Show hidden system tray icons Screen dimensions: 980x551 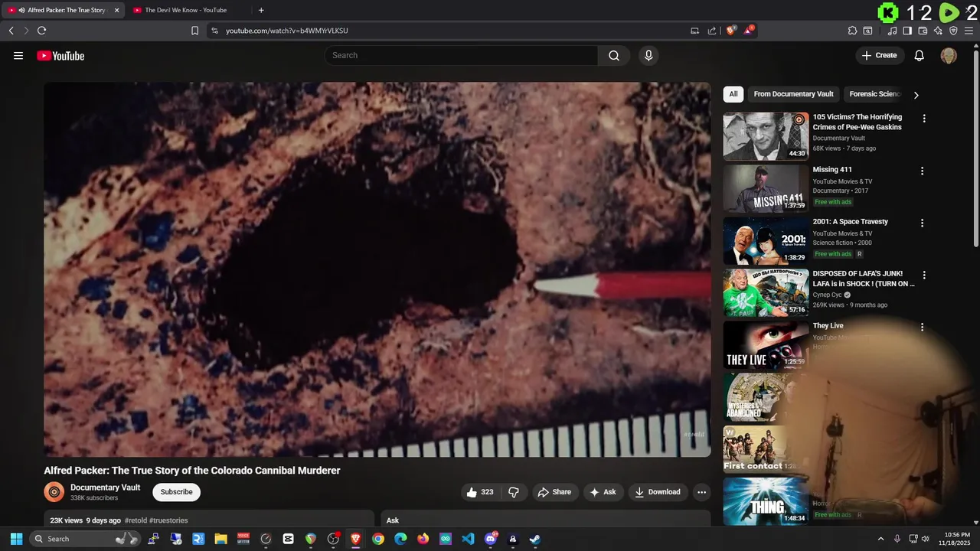[880, 539]
